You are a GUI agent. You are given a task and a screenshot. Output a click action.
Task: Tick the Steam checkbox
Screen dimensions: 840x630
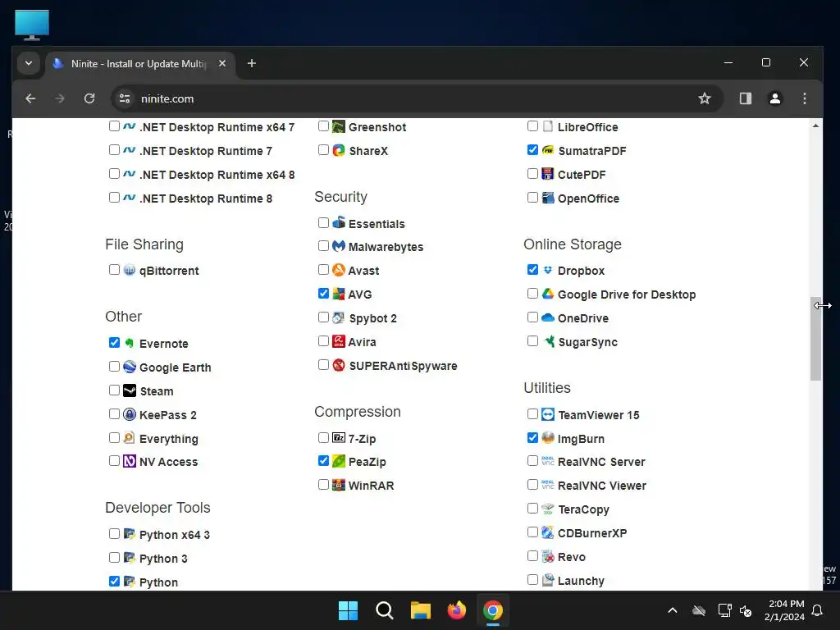114,390
